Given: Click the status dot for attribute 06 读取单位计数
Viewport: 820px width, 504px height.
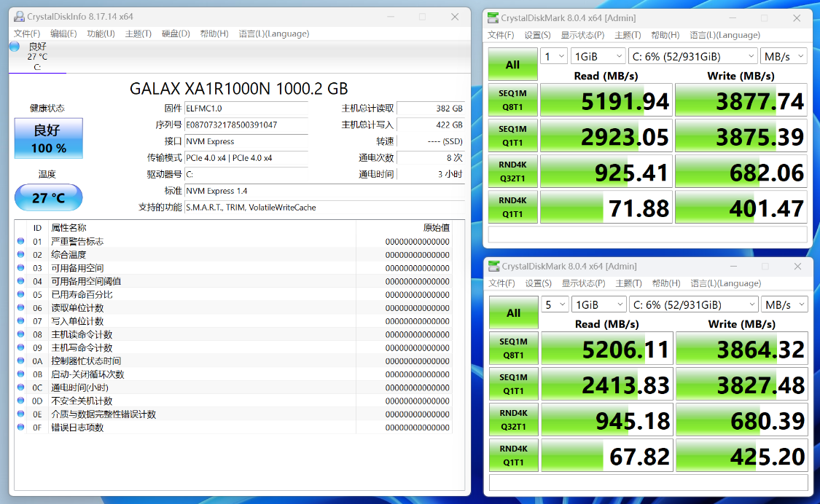Looking at the screenshot, I should pos(21,307).
